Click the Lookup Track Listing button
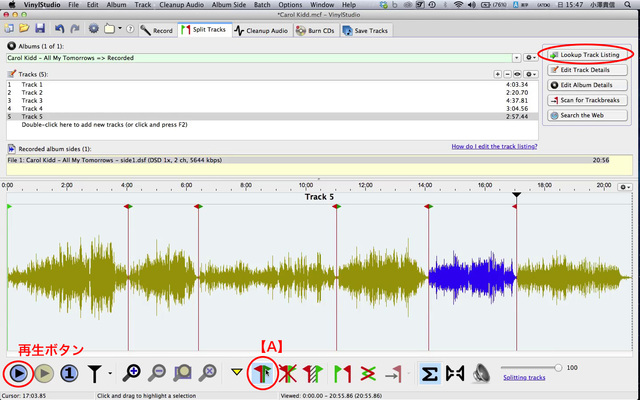640x400 pixels. [589, 53]
